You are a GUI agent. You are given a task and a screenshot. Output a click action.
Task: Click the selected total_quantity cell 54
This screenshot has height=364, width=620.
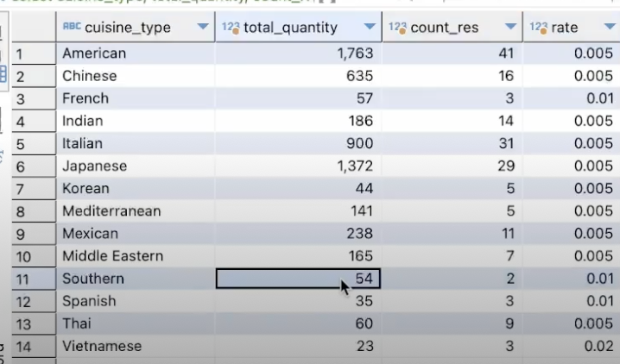click(299, 279)
